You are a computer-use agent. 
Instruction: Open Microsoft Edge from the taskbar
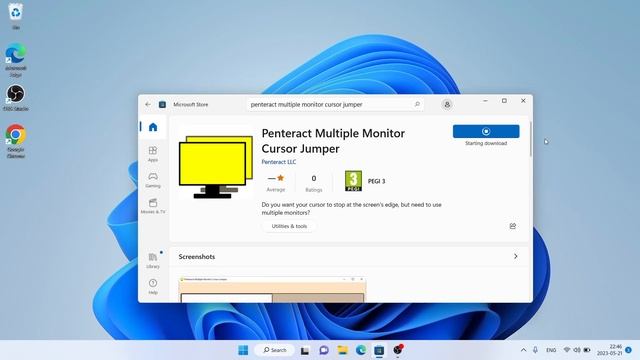click(x=361, y=350)
